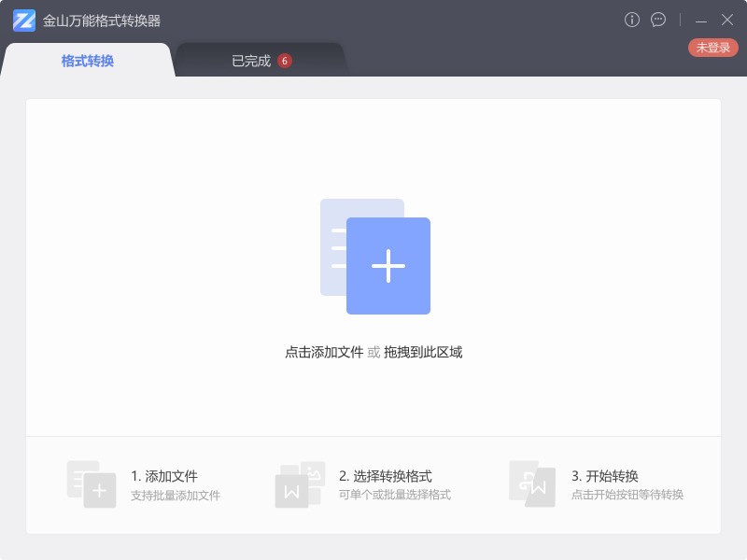Click the 3. 开始转换 label
The height and width of the screenshot is (560, 747).
coord(604,476)
